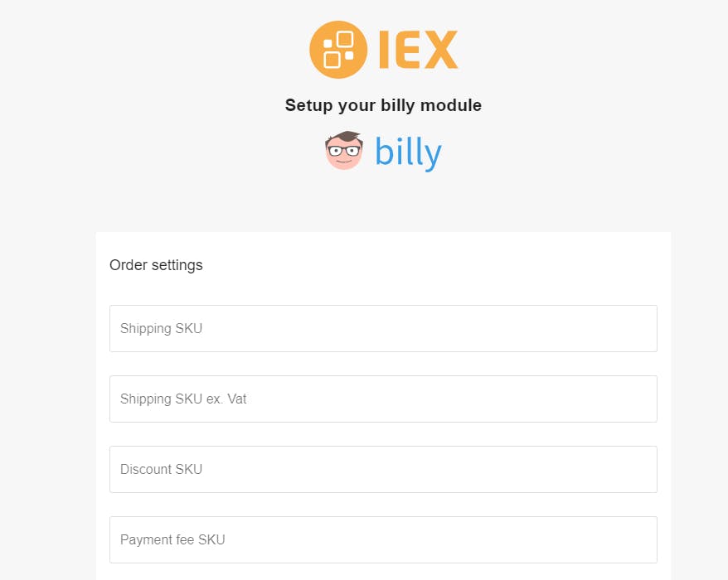
Task: Click the Discount SKU placeholder text
Action: pos(161,469)
